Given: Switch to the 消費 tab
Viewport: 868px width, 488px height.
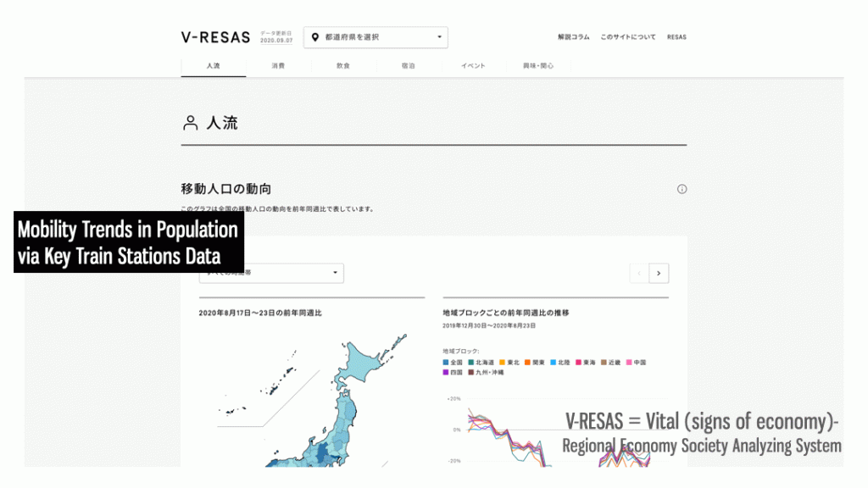Looking at the screenshot, I should [279, 65].
